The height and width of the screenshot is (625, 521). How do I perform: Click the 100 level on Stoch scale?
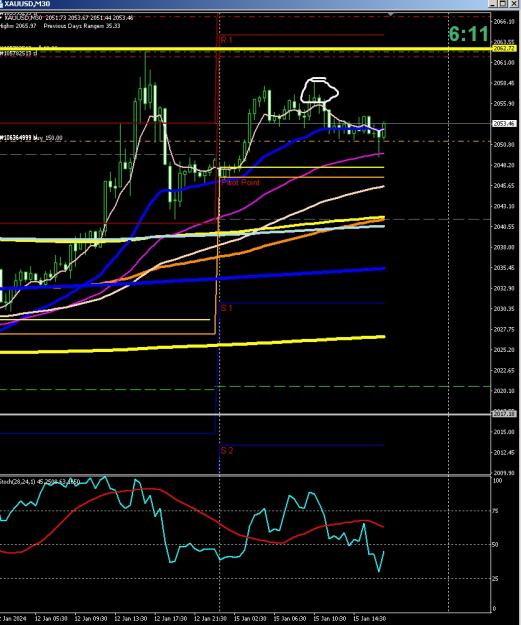[497, 481]
